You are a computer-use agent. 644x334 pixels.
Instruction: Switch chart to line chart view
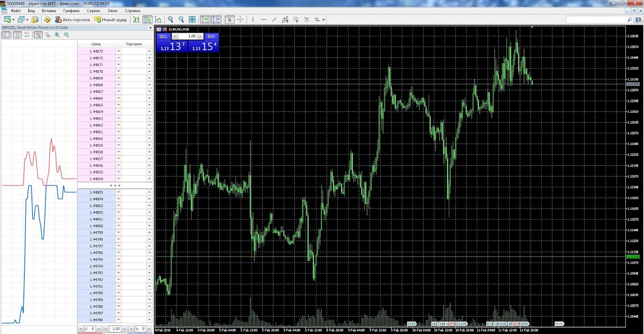(158, 19)
